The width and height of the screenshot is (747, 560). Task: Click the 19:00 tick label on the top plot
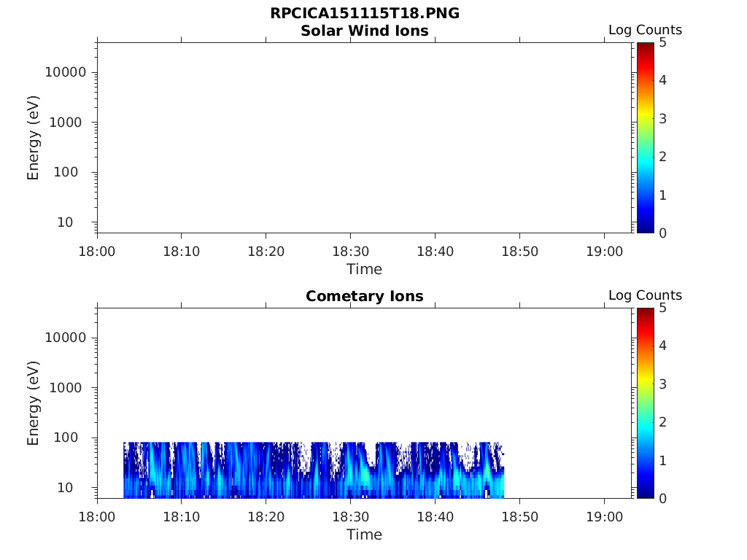pyautogui.click(x=605, y=252)
